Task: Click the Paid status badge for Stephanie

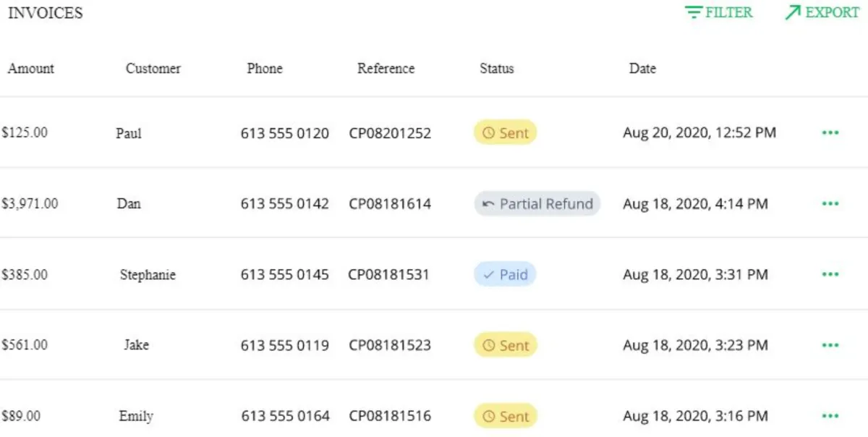Action: (505, 275)
